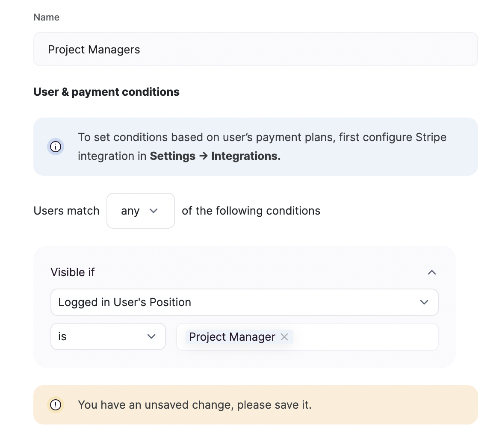Select the Users match label text
The width and height of the screenshot is (502, 448).
(66, 211)
